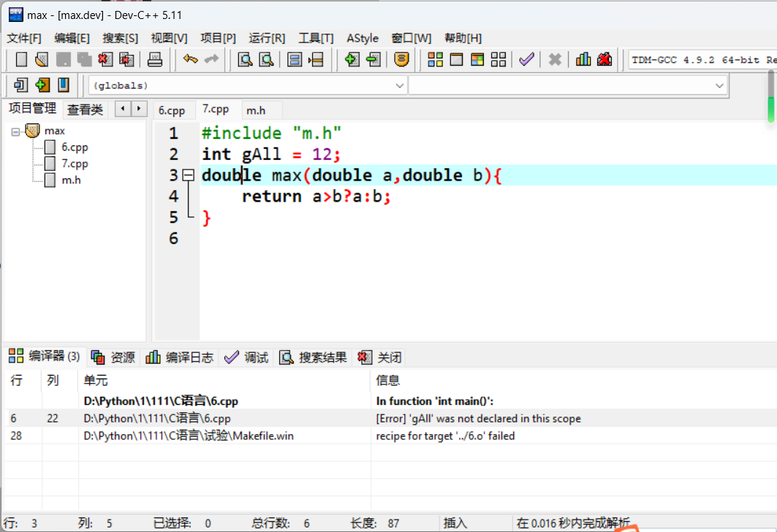The image size is (777, 532).
Task: Click the Compile & Run multicolor icon
Action: [477, 60]
